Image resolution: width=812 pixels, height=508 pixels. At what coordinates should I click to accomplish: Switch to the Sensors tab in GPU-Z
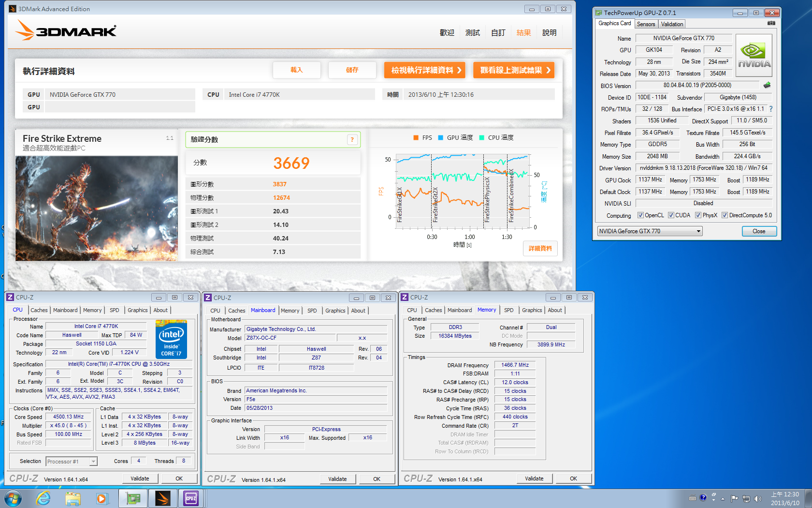coord(646,24)
